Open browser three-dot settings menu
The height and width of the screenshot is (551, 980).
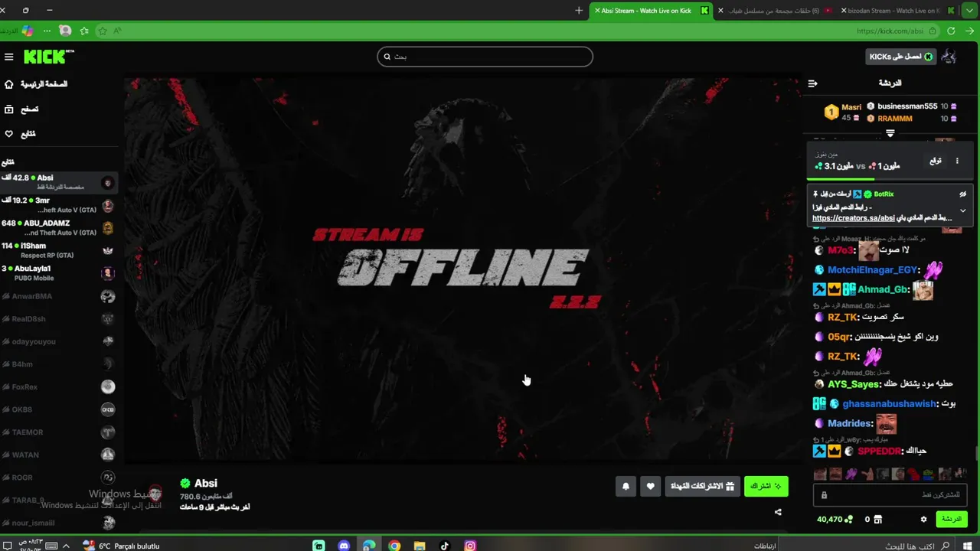click(x=47, y=31)
